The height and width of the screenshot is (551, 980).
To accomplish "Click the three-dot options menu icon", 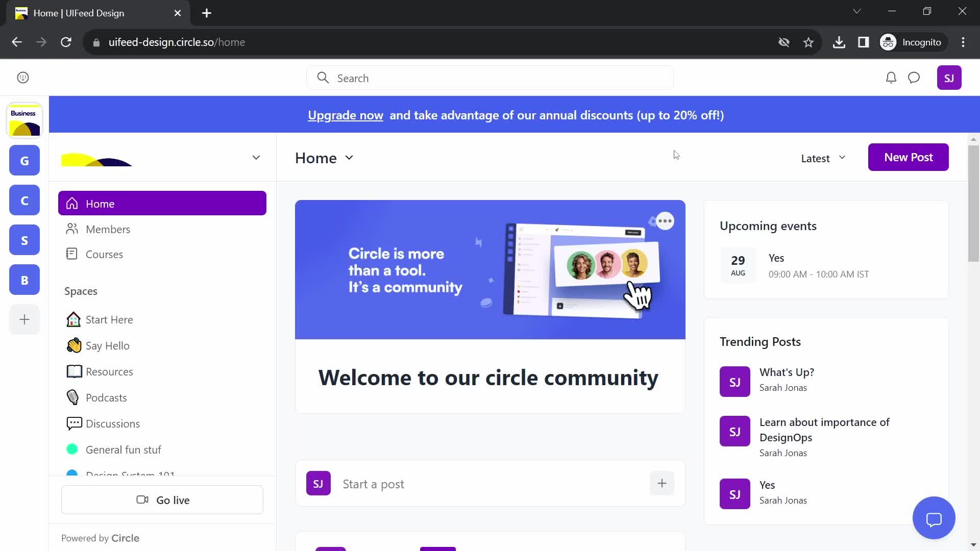I will point(665,221).
